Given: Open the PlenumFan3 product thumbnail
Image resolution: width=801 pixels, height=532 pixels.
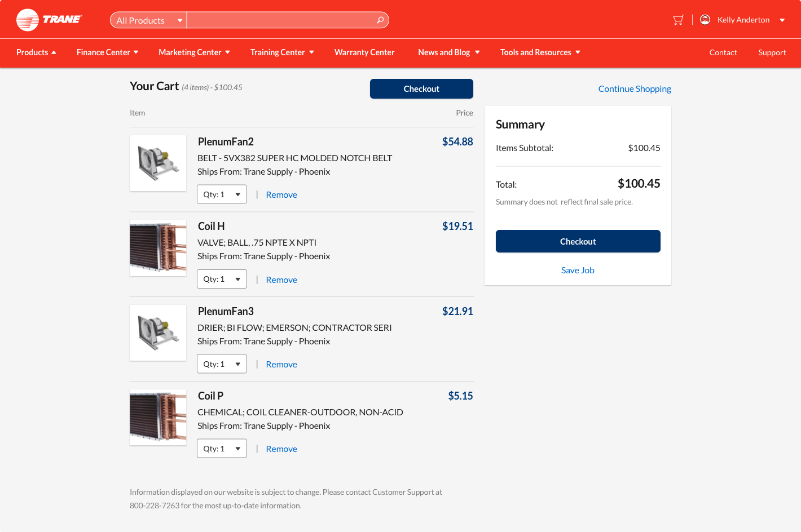Looking at the screenshot, I should (x=158, y=333).
